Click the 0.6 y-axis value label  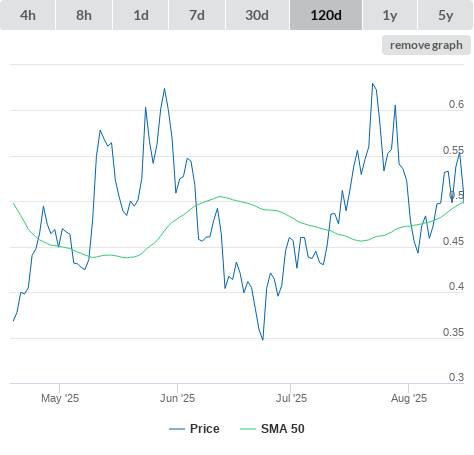click(456, 104)
